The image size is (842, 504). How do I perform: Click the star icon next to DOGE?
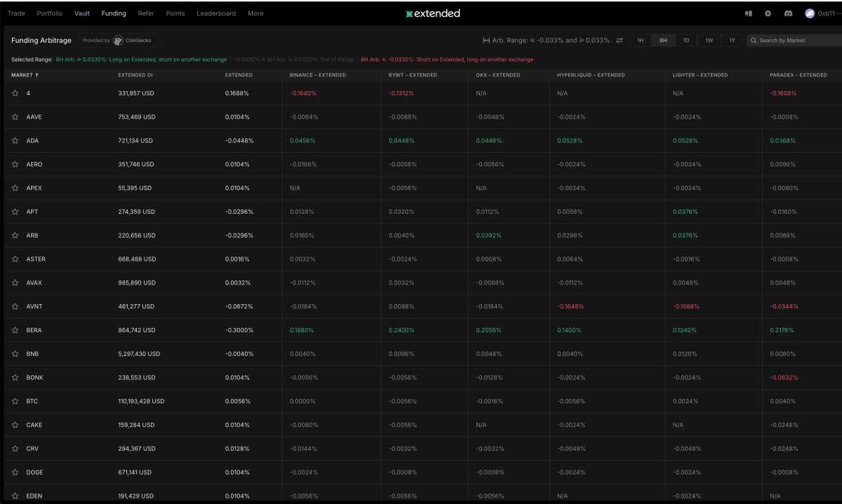point(15,472)
